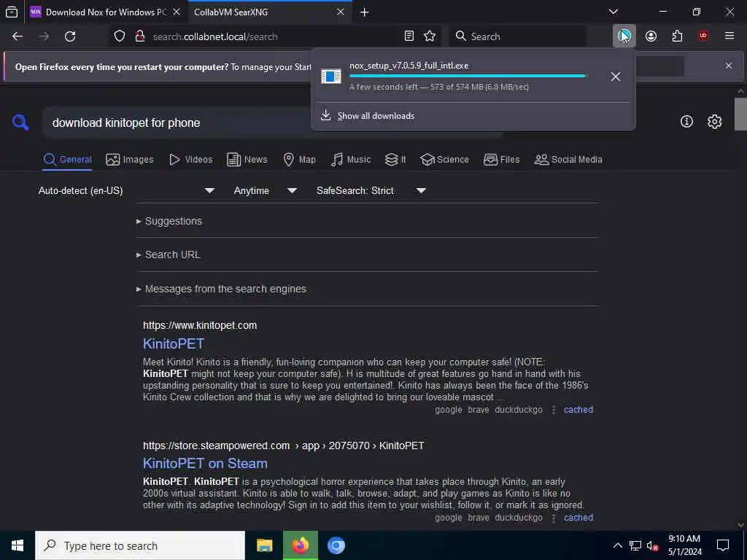Open the blue circular taskbar app icon

tap(336, 545)
